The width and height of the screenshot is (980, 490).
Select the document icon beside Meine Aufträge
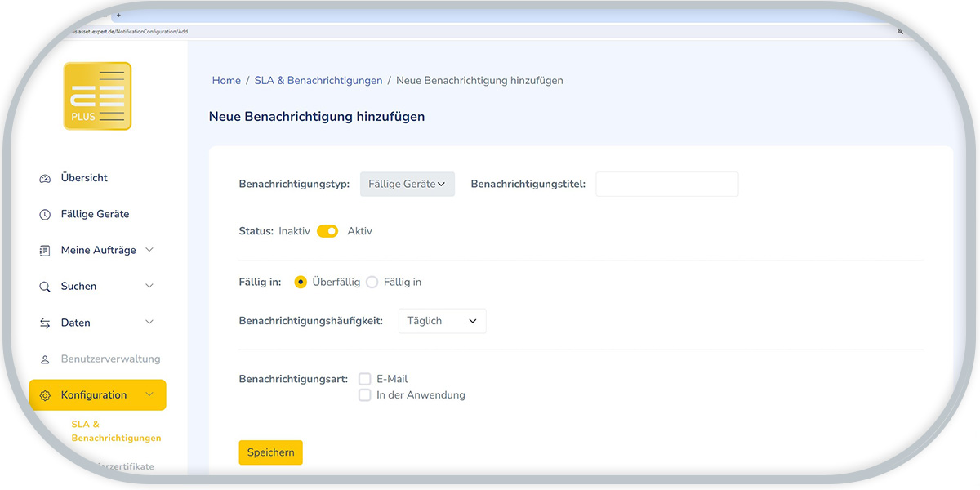click(x=44, y=249)
